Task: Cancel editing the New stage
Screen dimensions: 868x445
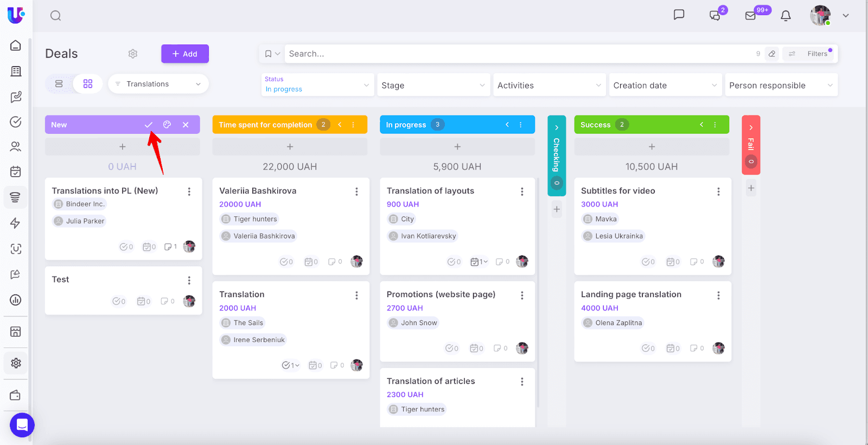Action: tap(186, 125)
